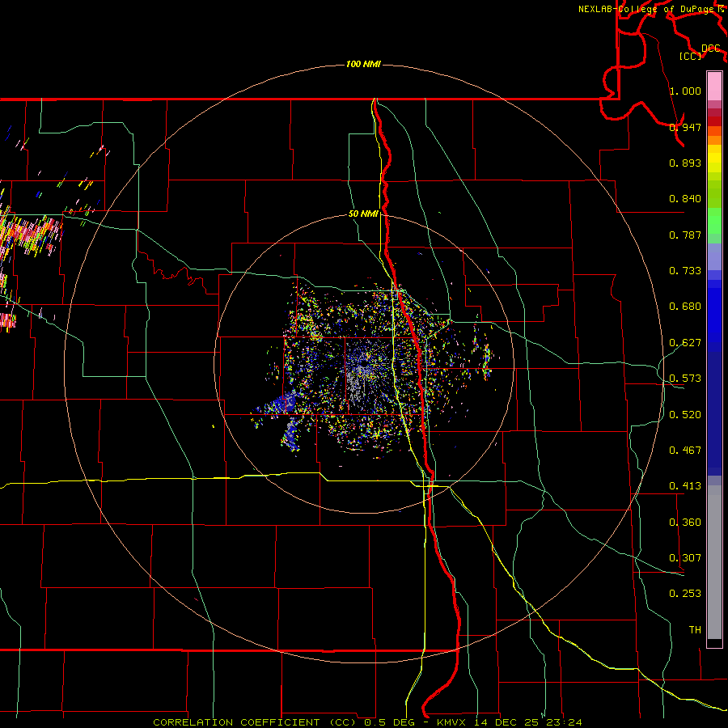The width and height of the screenshot is (728, 728).
Task: Click the 0.627 color scale value
Action: pos(685,343)
